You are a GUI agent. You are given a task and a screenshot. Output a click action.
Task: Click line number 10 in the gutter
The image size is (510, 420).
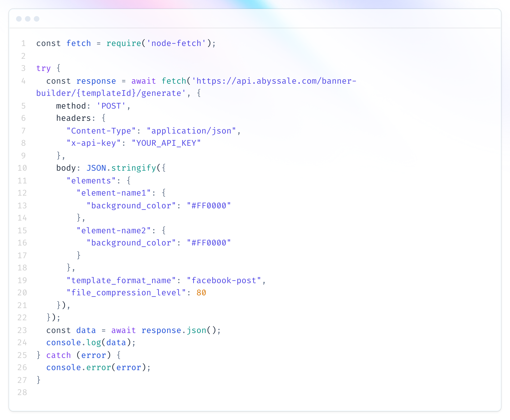(x=22, y=168)
